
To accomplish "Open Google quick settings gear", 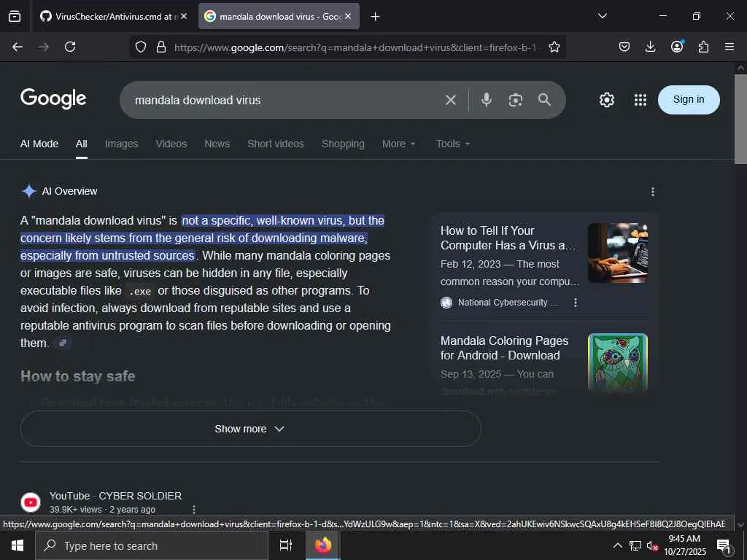I will tap(606, 100).
